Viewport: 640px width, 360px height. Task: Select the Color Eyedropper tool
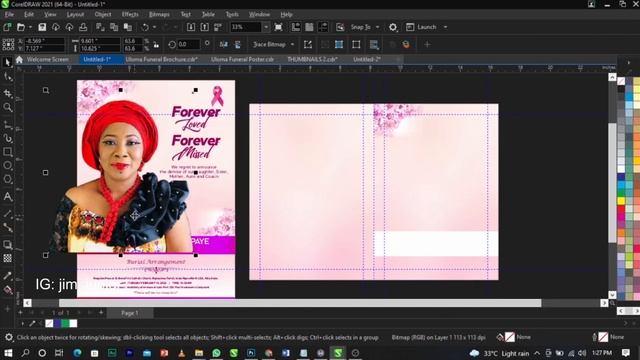(7, 276)
